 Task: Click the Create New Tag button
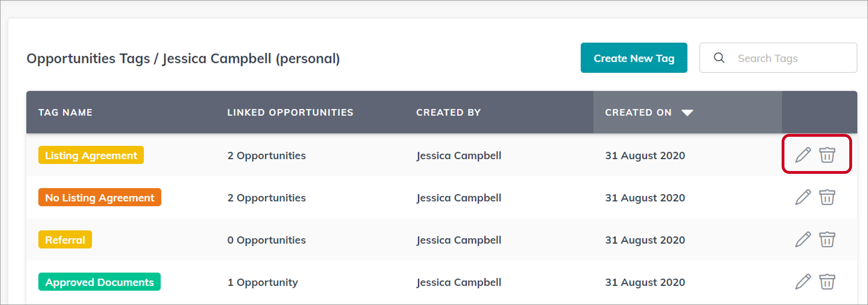(634, 58)
